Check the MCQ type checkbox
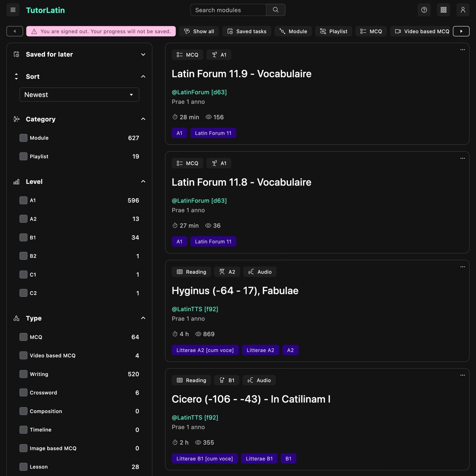The width and height of the screenshot is (476, 476). (23, 337)
